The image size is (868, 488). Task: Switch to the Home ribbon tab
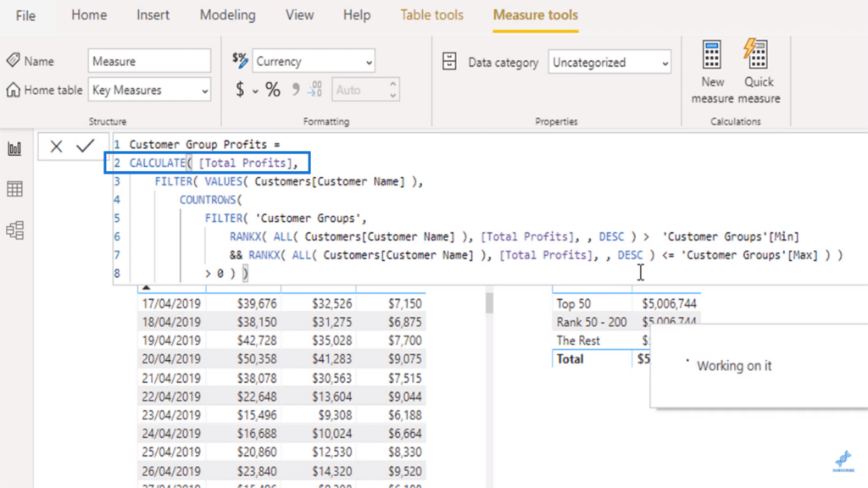point(89,15)
